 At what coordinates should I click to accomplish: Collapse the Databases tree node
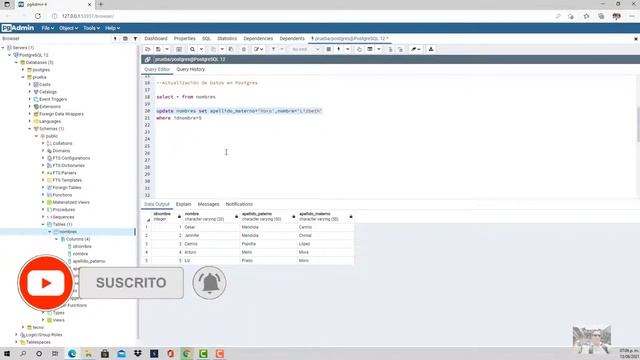(x=16, y=62)
